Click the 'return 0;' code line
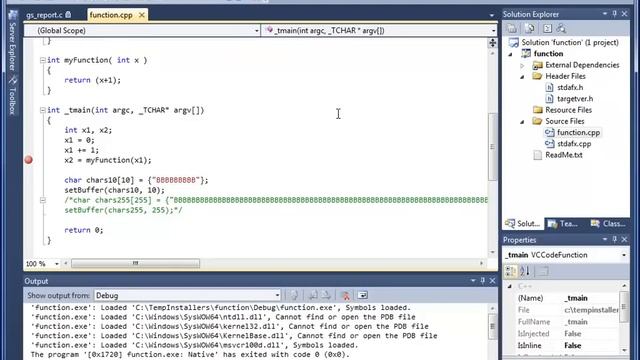The image size is (640, 360). (x=84, y=230)
